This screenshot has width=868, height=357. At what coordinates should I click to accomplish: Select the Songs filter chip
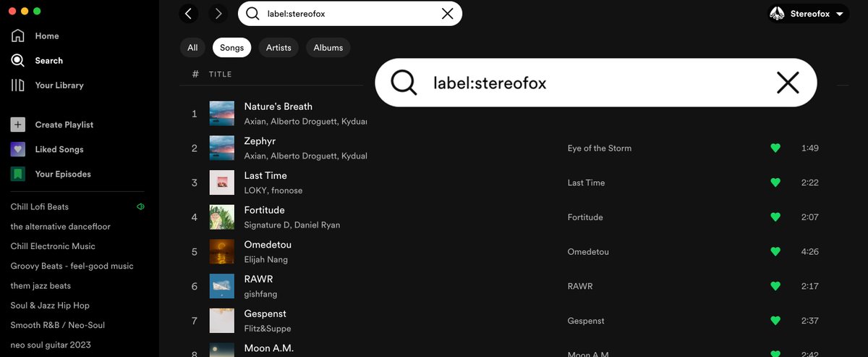pos(232,48)
